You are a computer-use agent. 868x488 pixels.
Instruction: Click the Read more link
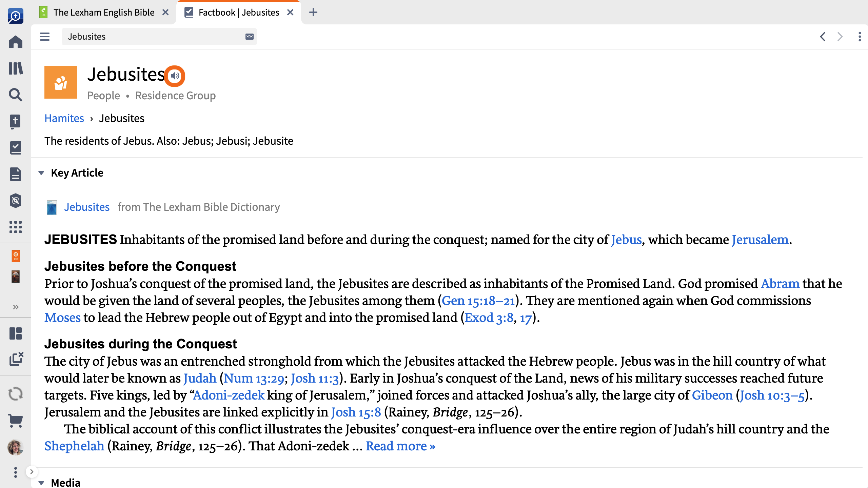[401, 446]
